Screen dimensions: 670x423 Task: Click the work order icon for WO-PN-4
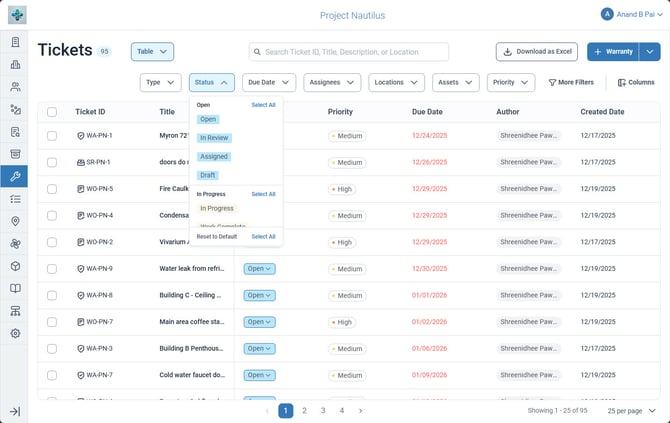click(x=81, y=215)
